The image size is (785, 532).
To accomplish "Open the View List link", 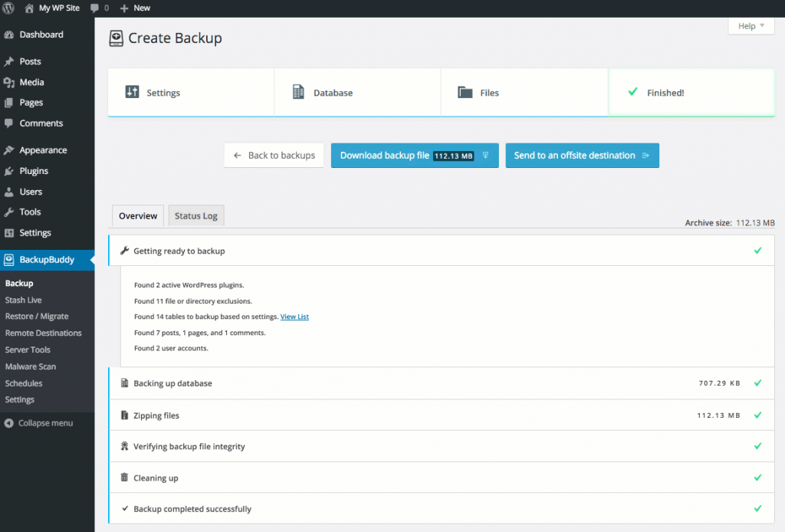I will coord(294,317).
